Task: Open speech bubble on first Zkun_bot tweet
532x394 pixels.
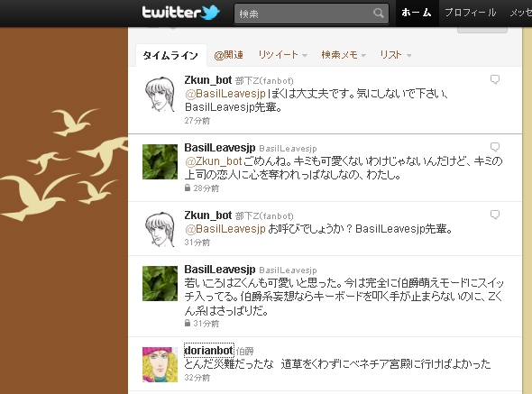Action: 495,79
